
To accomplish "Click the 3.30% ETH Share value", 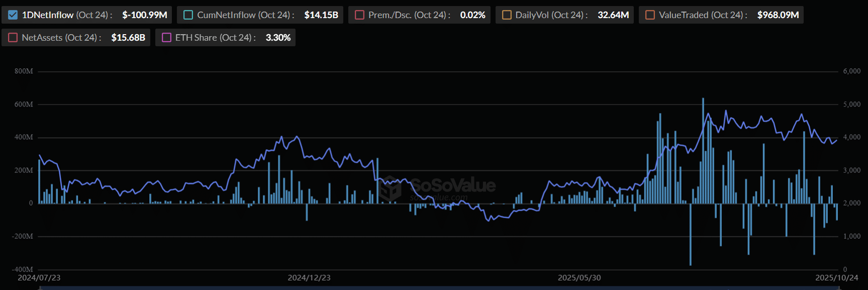I will point(278,38).
